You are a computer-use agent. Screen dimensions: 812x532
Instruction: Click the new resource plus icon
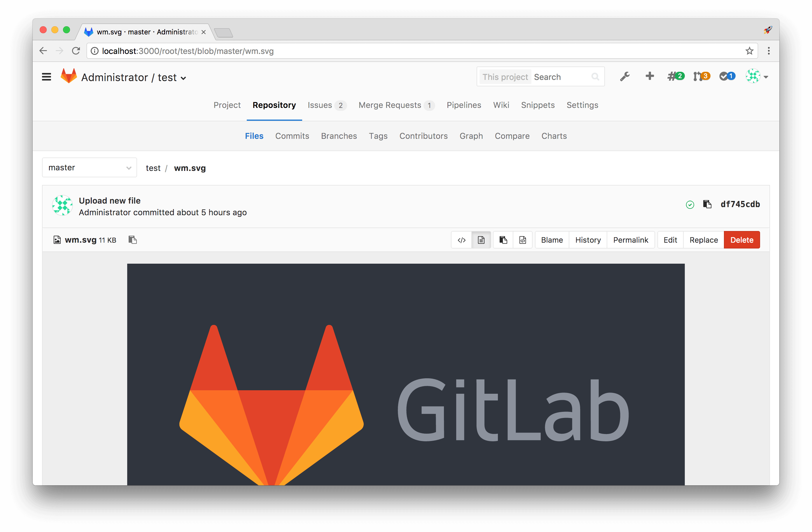pos(650,77)
